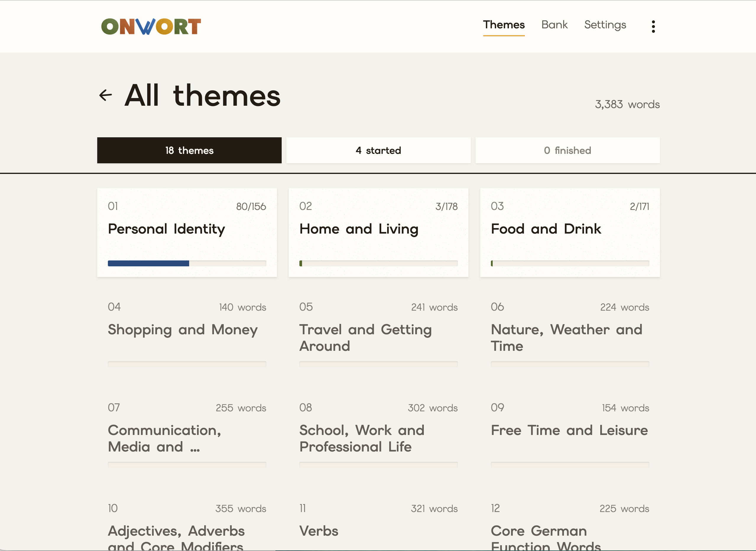
Task: Click the Personal Identity blue progress bar
Action: click(187, 263)
